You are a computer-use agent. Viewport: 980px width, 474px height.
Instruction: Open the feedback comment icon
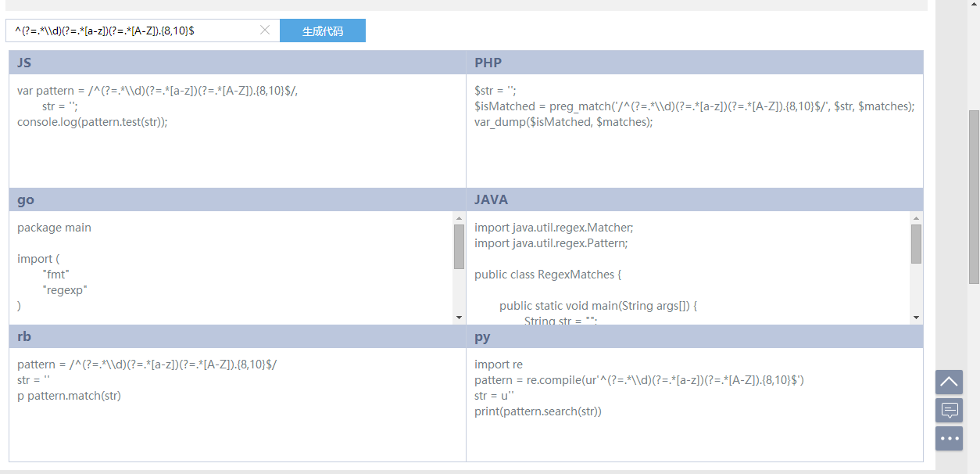[x=949, y=410]
